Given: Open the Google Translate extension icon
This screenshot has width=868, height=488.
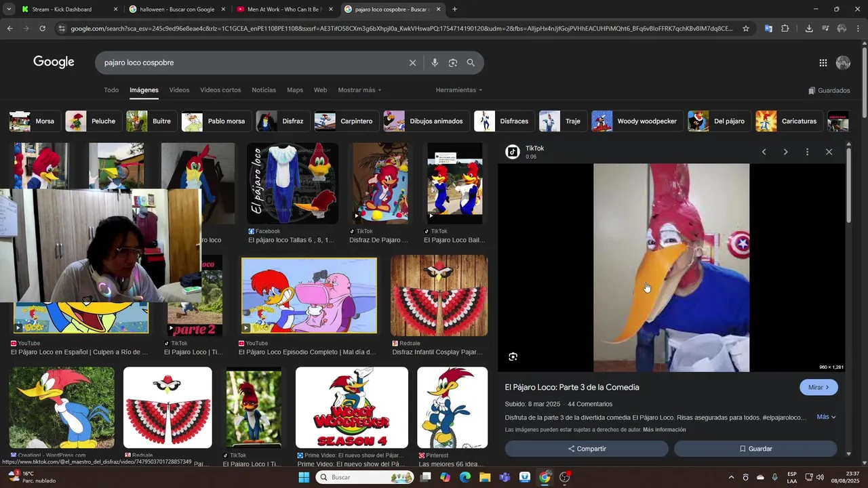Looking at the screenshot, I should coord(768,28).
